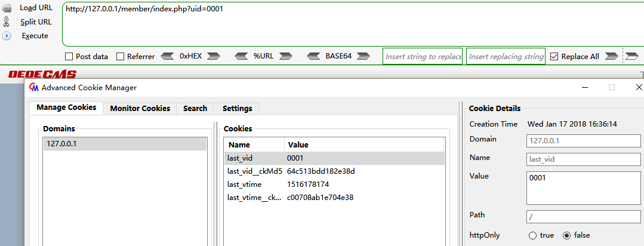Click the left arrow beside %URL
Image resolution: width=644 pixels, height=246 pixels.
click(x=241, y=56)
